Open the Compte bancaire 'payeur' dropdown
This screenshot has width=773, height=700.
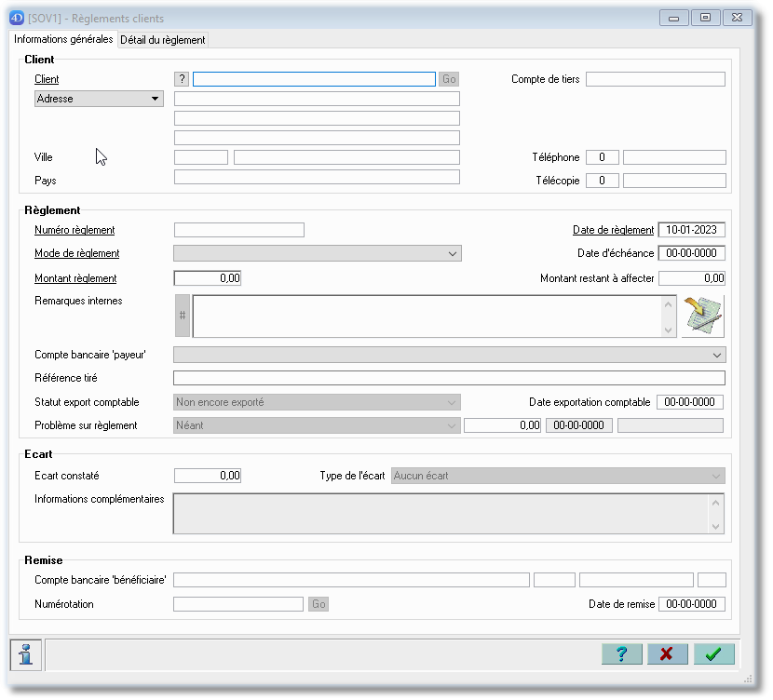click(x=450, y=355)
